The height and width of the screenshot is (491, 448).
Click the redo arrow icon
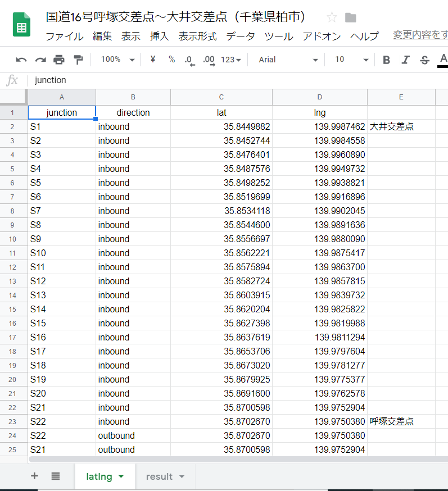(40, 60)
